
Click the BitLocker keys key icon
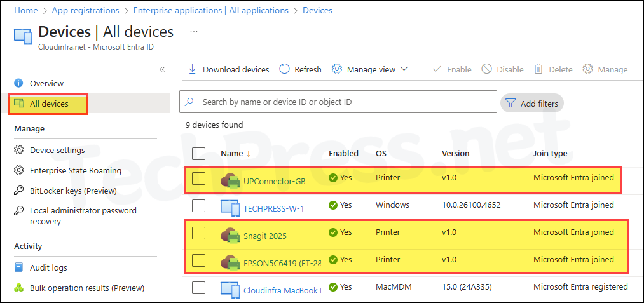18,191
